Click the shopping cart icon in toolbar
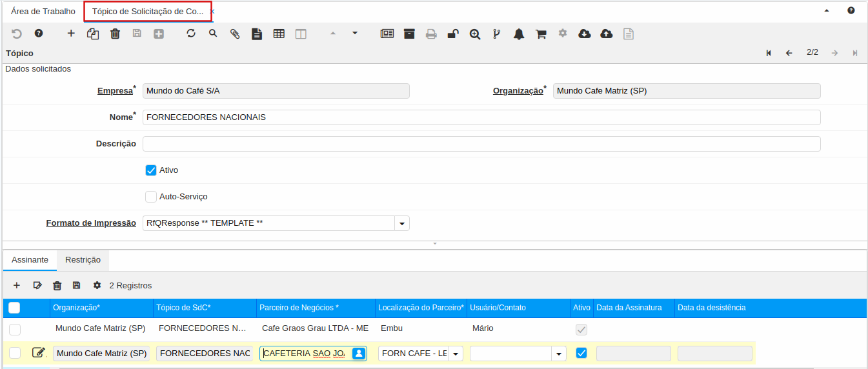The width and height of the screenshot is (868, 369). [x=541, y=34]
